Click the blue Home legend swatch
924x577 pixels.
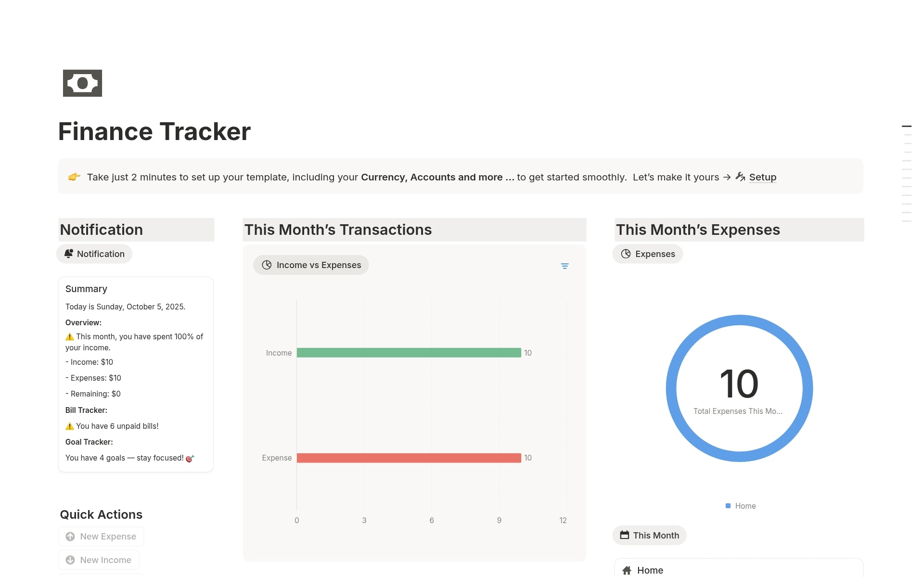tap(728, 506)
